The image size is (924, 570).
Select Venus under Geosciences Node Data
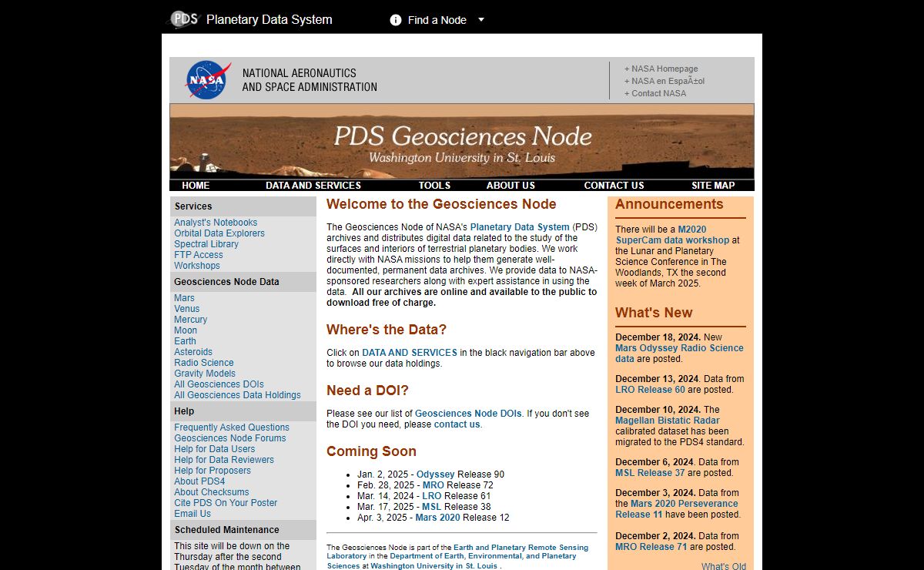(186, 309)
